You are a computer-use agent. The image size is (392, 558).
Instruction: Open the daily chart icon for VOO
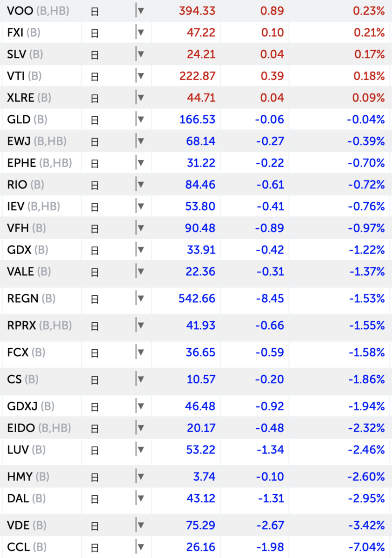tap(94, 11)
